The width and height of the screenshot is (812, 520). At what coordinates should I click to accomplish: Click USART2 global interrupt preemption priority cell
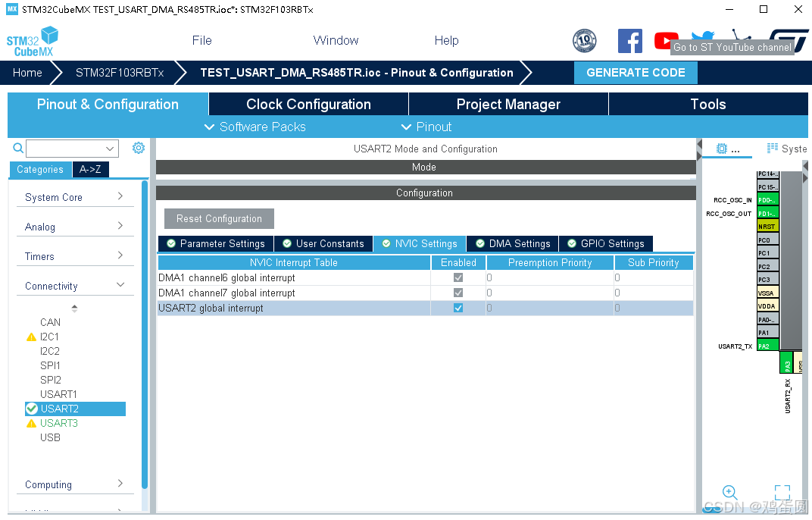[550, 308]
